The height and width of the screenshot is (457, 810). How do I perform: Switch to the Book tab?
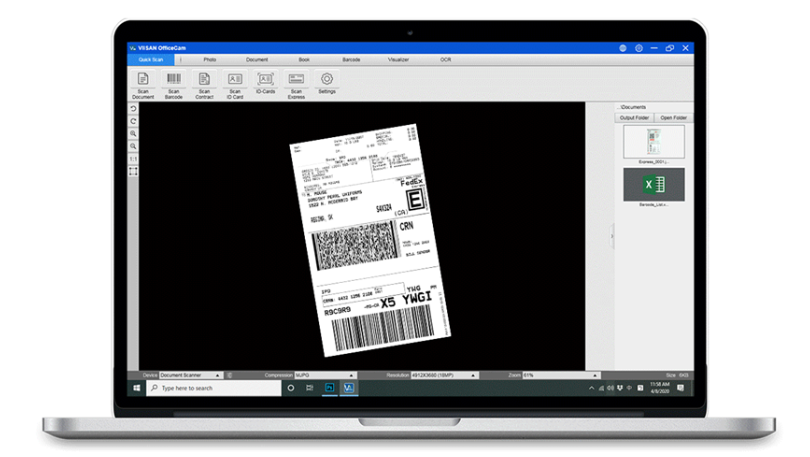(304, 60)
